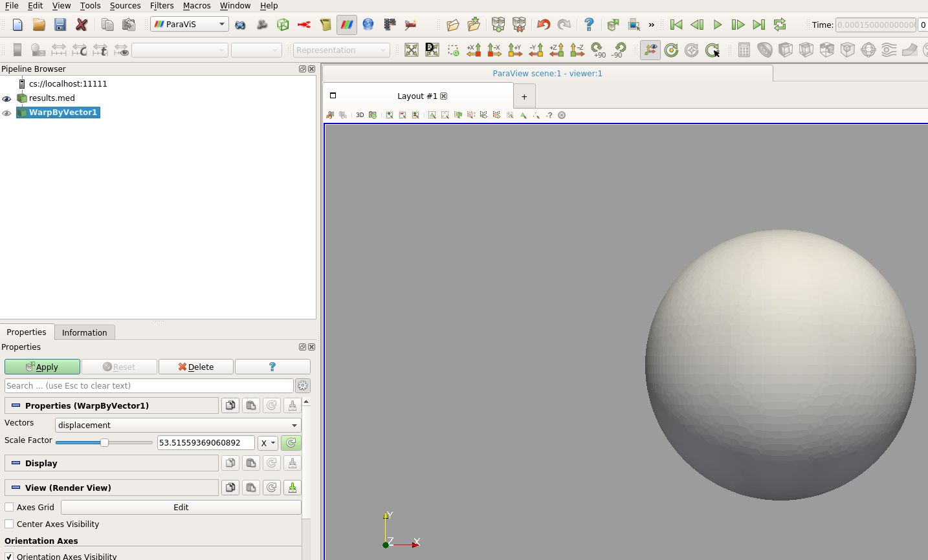
Task: Rotate view 90 degrees clockwise
Action: click(x=598, y=50)
